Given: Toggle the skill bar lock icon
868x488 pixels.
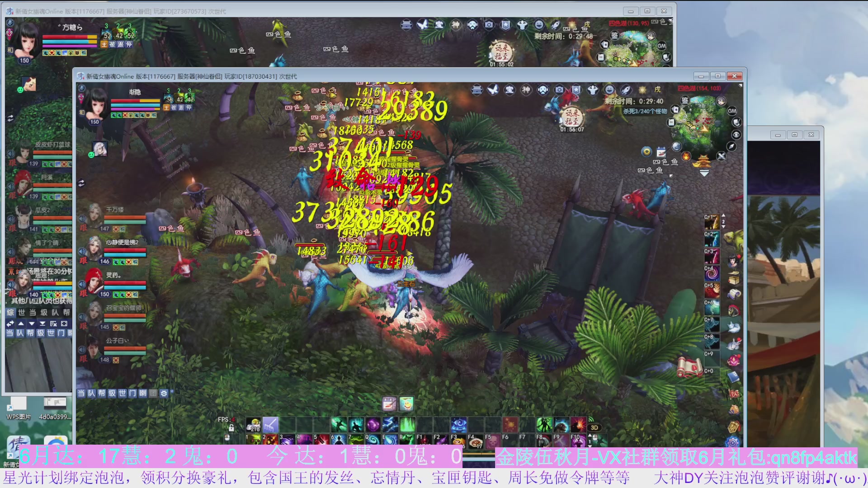Looking at the screenshot, I should click(x=231, y=427).
